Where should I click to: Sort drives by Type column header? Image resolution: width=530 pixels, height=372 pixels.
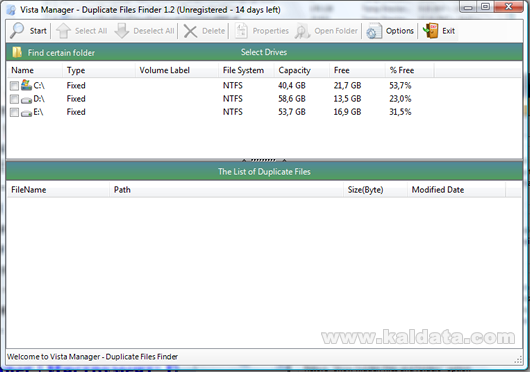99,70
